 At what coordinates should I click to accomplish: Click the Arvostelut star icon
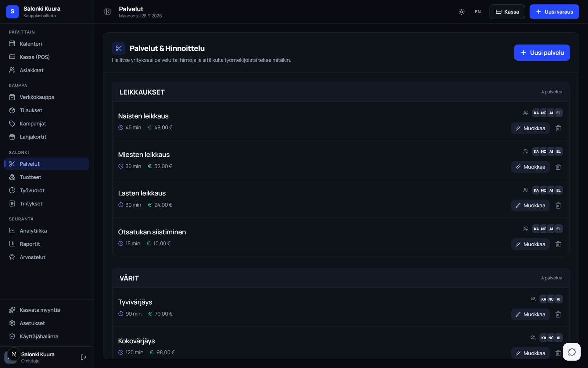click(x=12, y=257)
